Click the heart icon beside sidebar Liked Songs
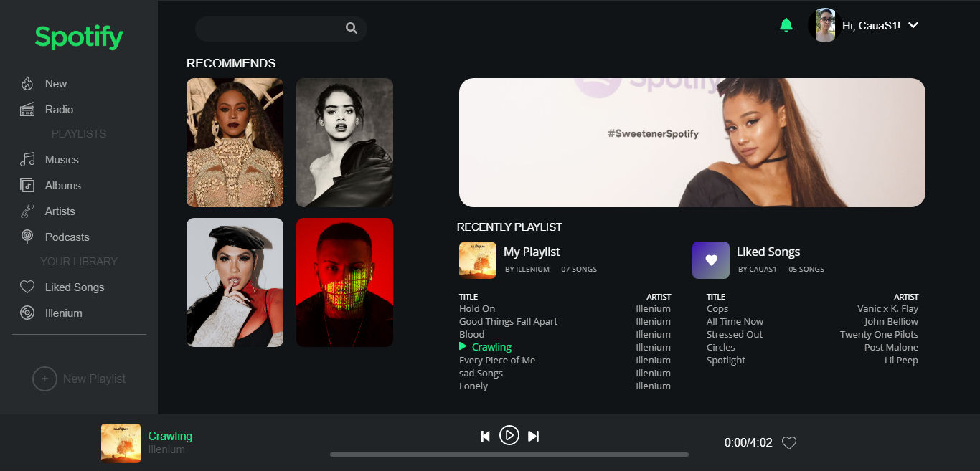980x471 pixels. point(27,287)
